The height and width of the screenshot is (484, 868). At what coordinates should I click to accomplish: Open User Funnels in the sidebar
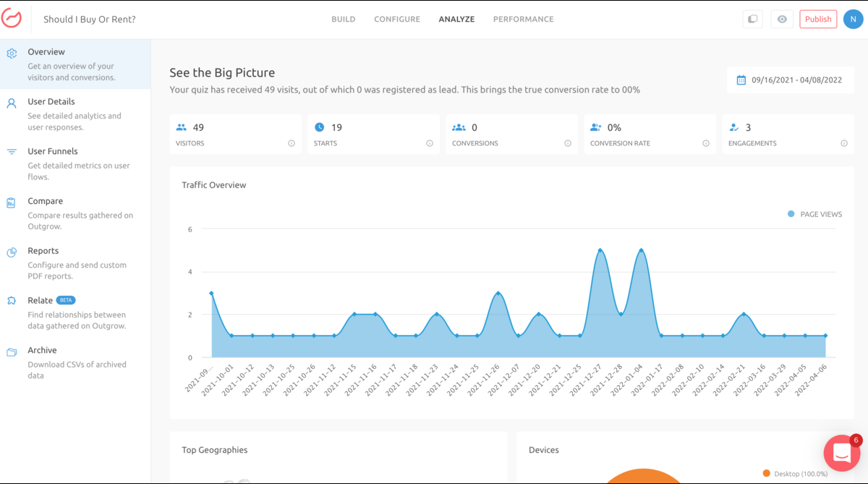click(x=53, y=152)
